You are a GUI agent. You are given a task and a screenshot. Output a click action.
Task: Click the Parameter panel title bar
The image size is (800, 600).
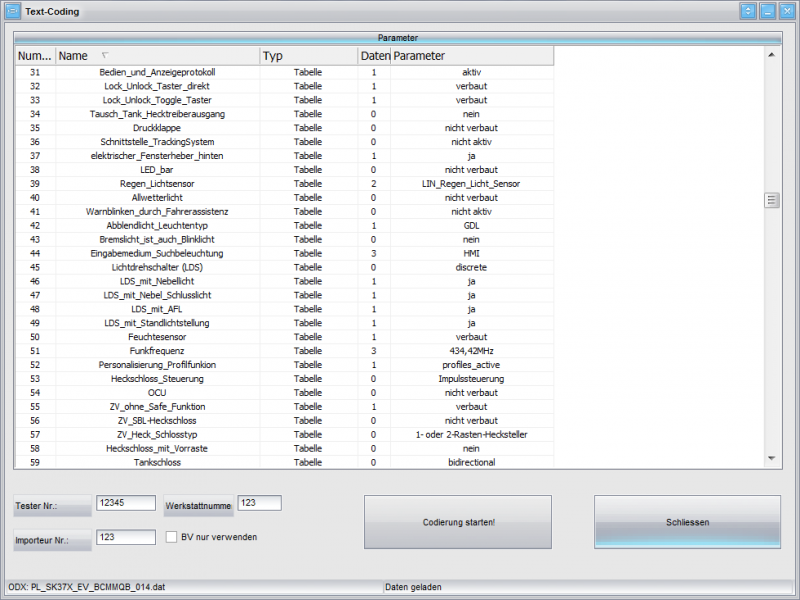[x=398, y=38]
